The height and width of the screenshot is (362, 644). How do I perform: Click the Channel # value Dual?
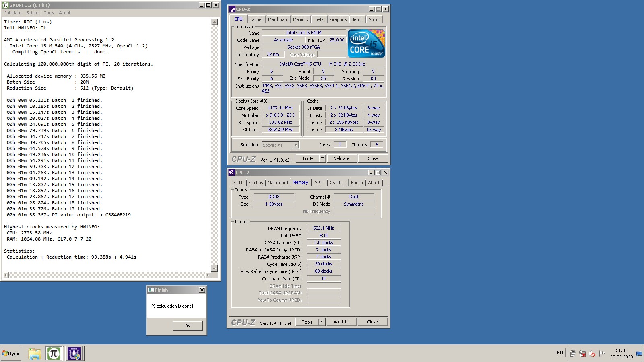(x=354, y=197)
